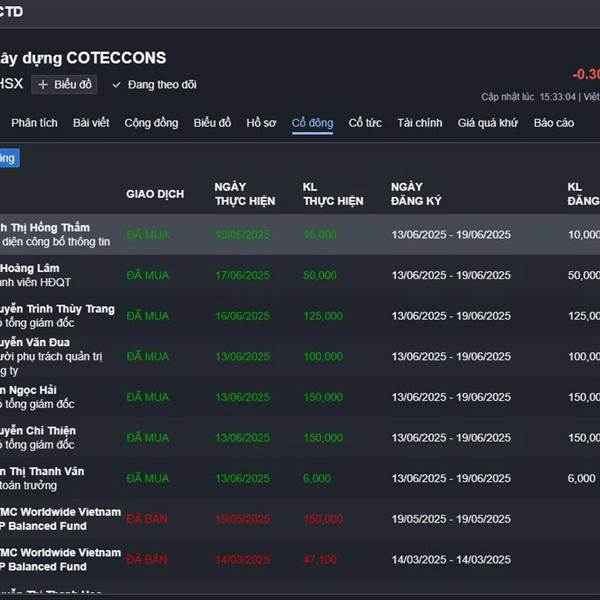Screen dimensions: 600x600
Task: Select shareholder Thị Hồng Thắm name
Action: [45, 228]
